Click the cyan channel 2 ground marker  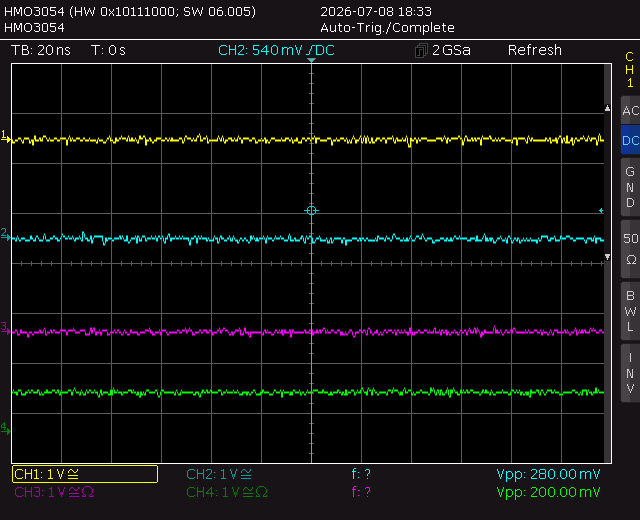coord(5,235)
